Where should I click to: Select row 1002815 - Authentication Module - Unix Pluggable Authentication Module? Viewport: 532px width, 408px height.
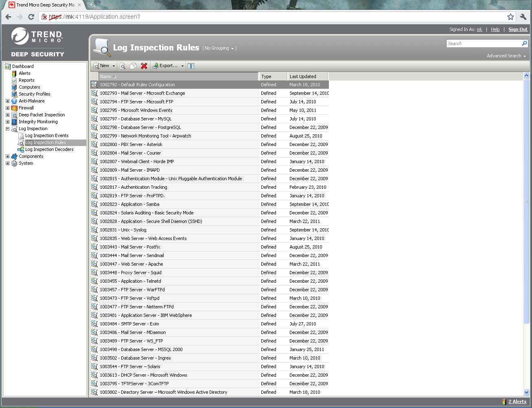(x=210, y=179)
